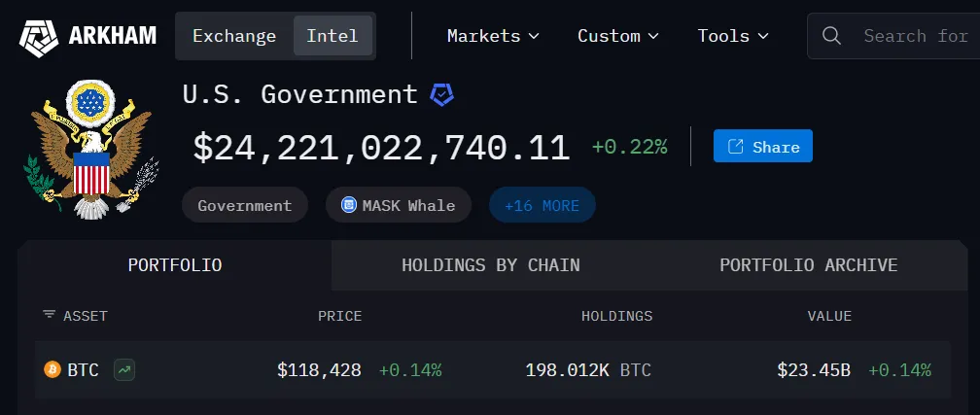Screen dimensions: 980x415
Task: Open the Portfolio Archive tab
Action: [x=808, y=265]
